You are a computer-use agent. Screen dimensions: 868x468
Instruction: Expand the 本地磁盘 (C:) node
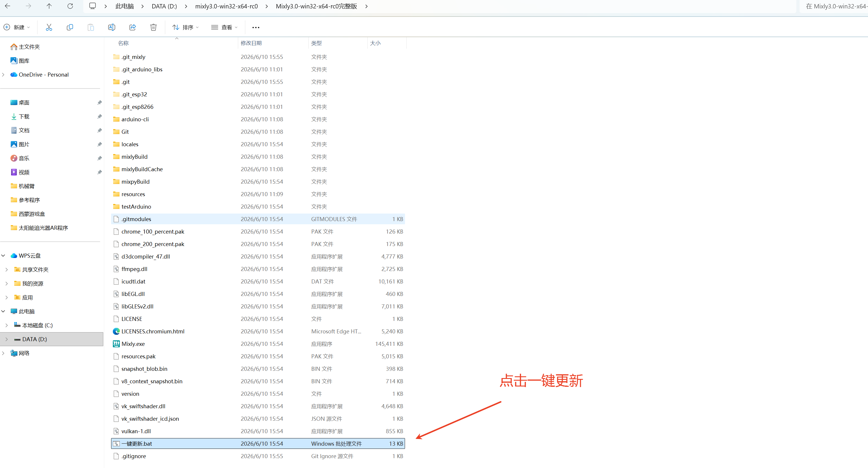(7, 326)
